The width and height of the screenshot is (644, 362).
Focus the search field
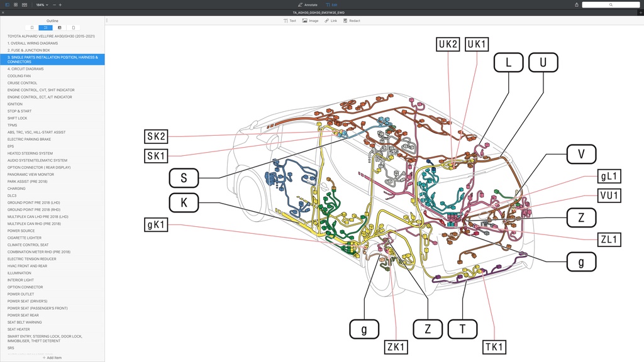coord(611,5)
